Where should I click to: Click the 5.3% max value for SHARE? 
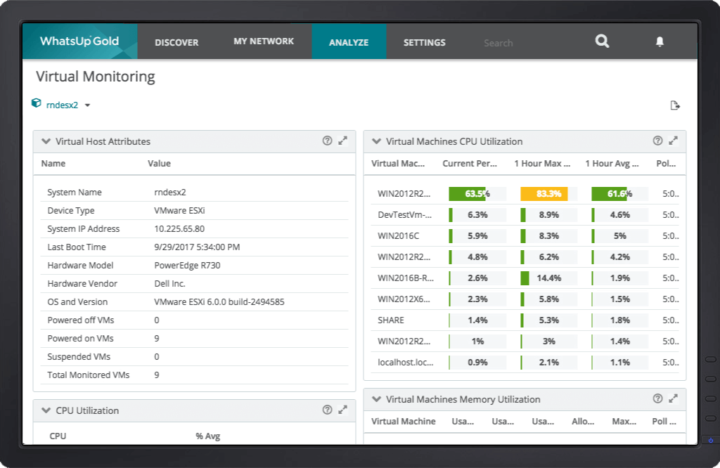549,320
